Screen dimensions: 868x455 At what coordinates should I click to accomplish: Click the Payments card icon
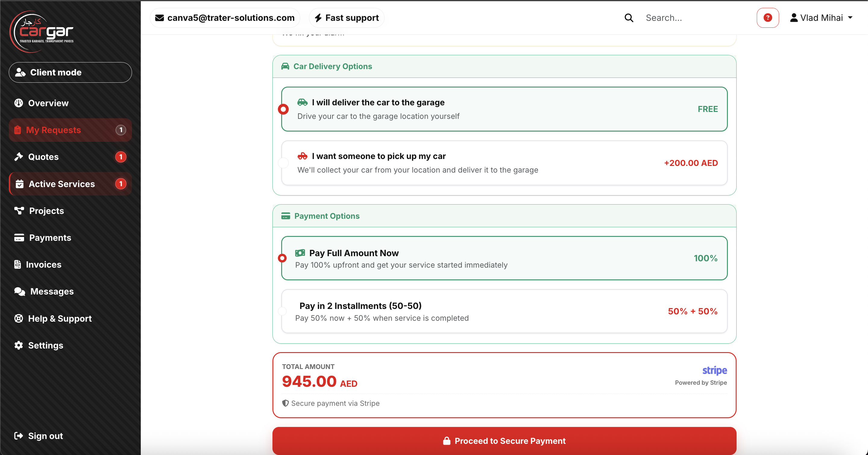19,237
